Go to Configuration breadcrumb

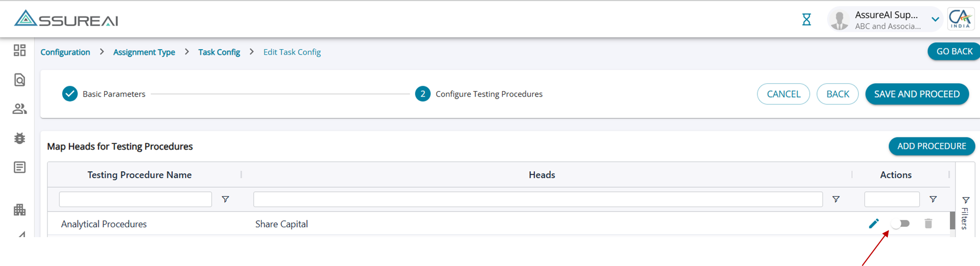[x=65, y=52]
